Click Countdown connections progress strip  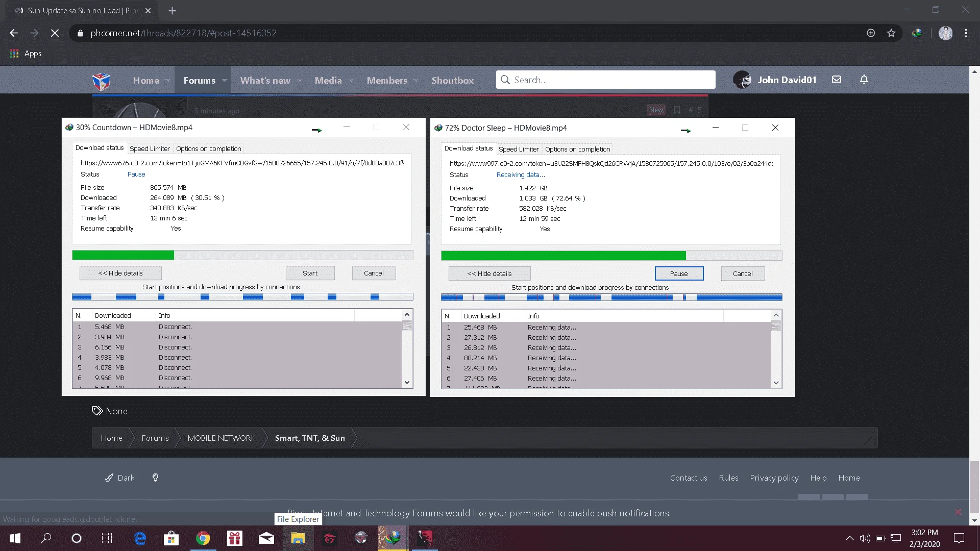tap(242, 296)
